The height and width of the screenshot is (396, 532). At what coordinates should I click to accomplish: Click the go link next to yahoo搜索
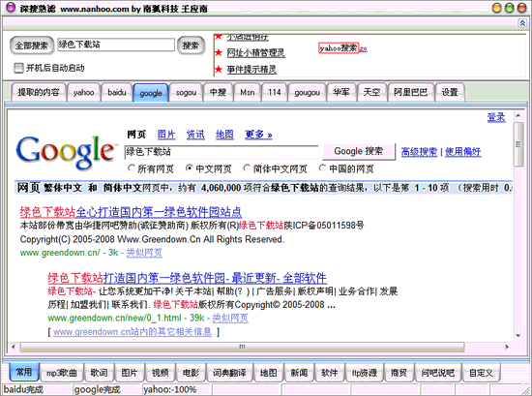(x=363, y=49)
